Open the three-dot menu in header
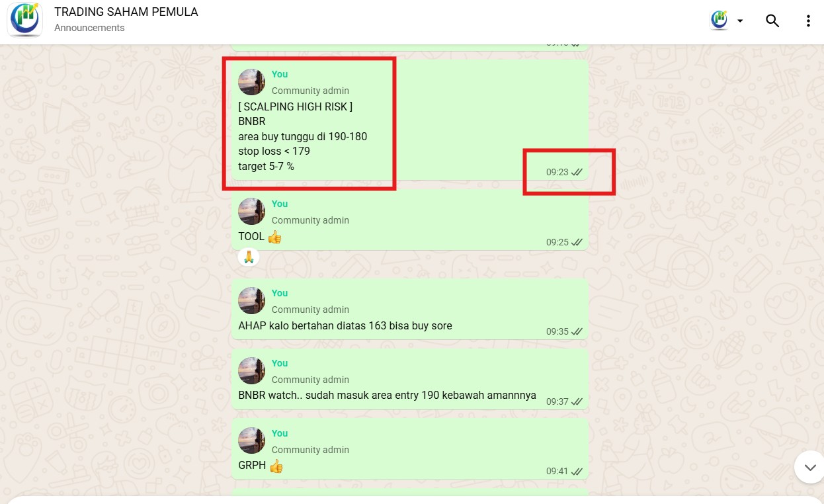Viewport: 824px width, 504px height. coord(808,21)
